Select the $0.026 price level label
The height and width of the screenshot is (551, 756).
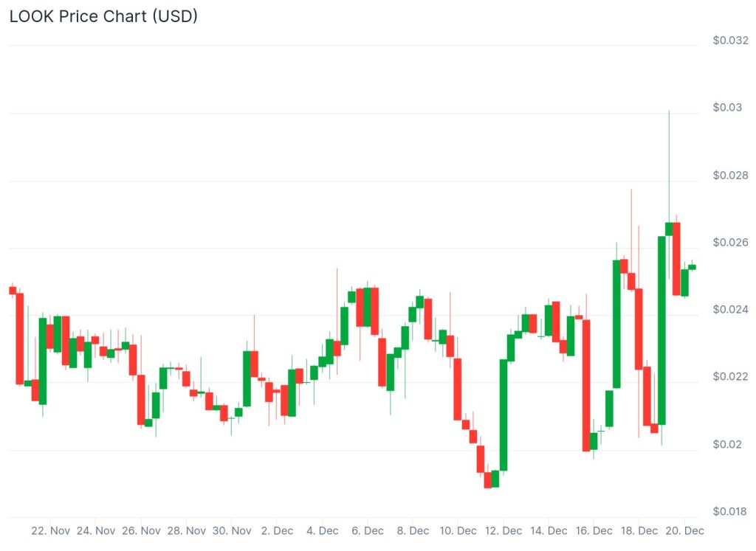tap(730, 243)
